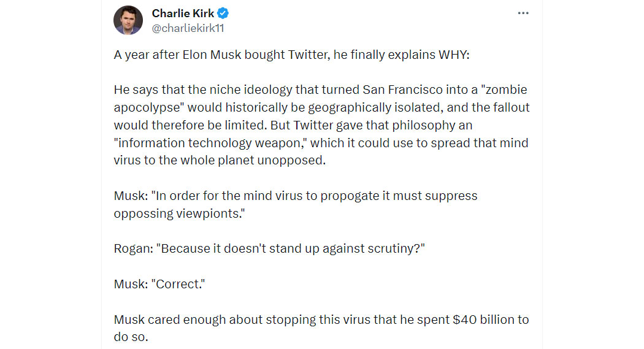644x349 pixels.
Task: Open Charlie Kirk's profile picture
Action: 128,20
